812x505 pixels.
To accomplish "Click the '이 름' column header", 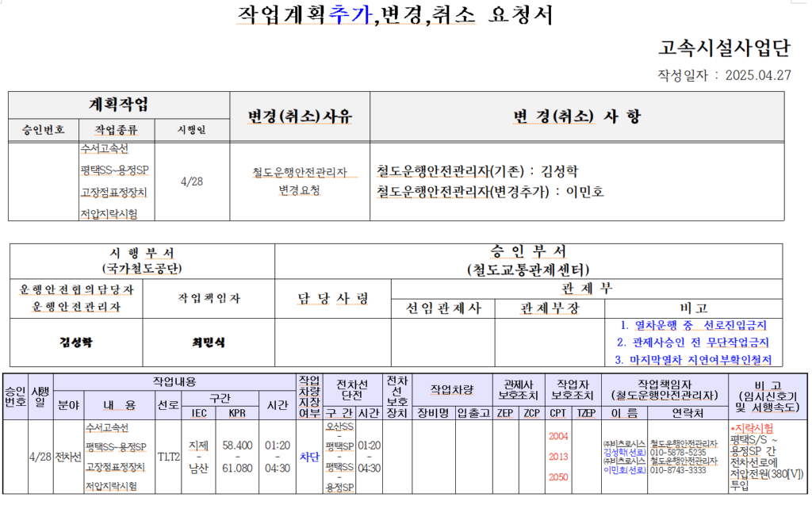I will tap(623, 413).
